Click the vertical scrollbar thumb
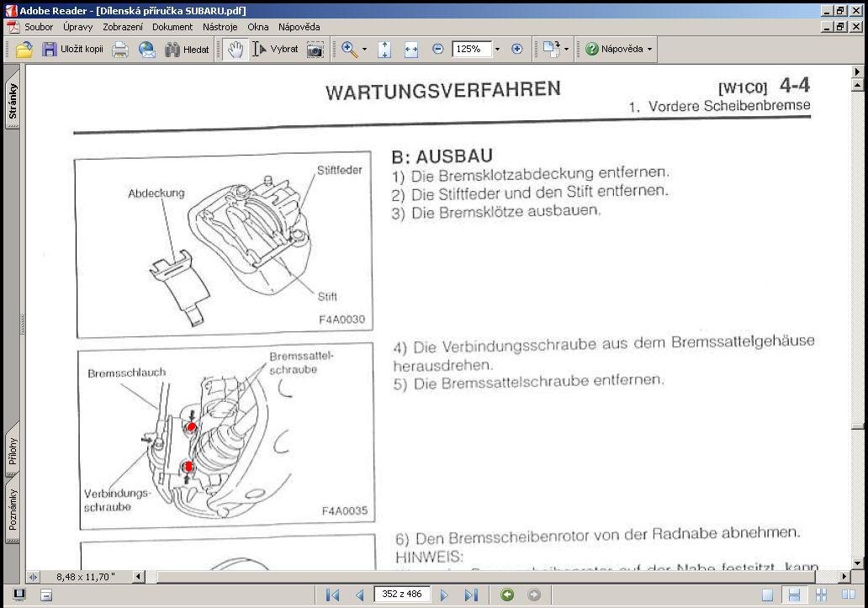This screenshot has width=868, height=608. tap(857, 426)
